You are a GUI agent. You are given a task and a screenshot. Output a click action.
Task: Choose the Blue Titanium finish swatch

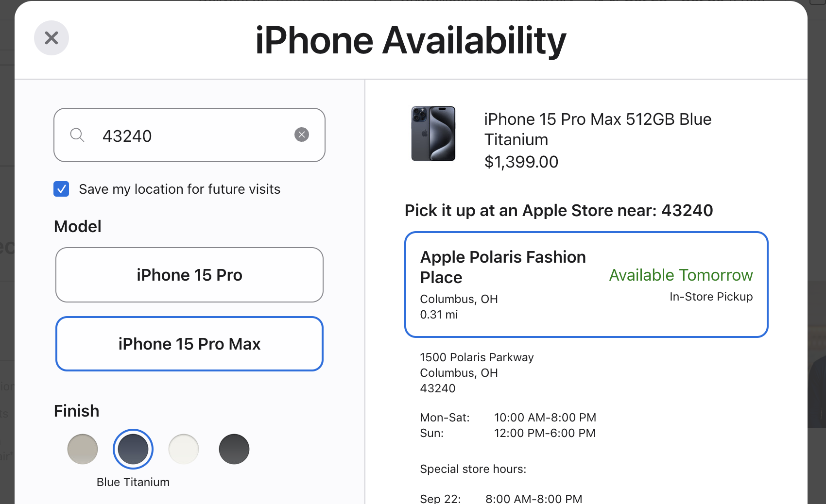133,449
